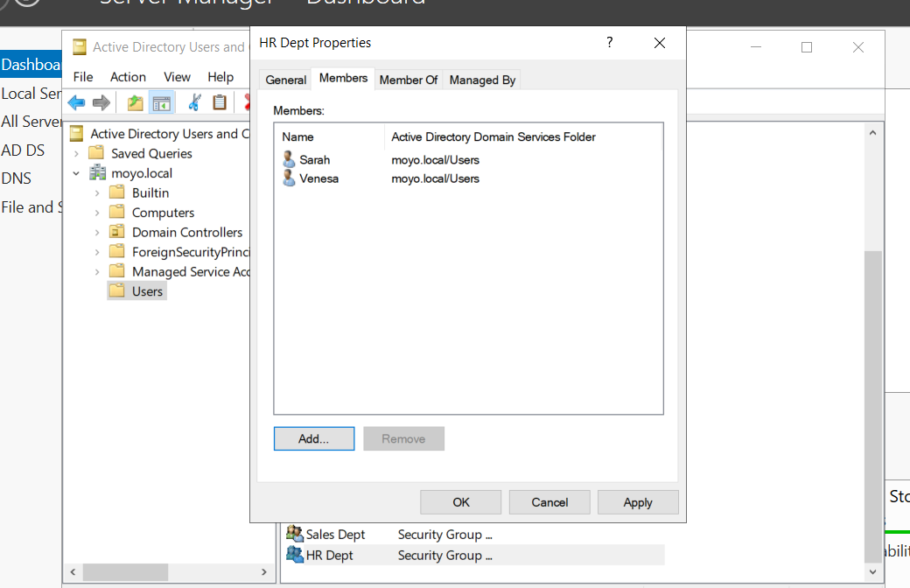Select the Venesa user in Members list
The image size is (910, 588).
click(318, 178)
